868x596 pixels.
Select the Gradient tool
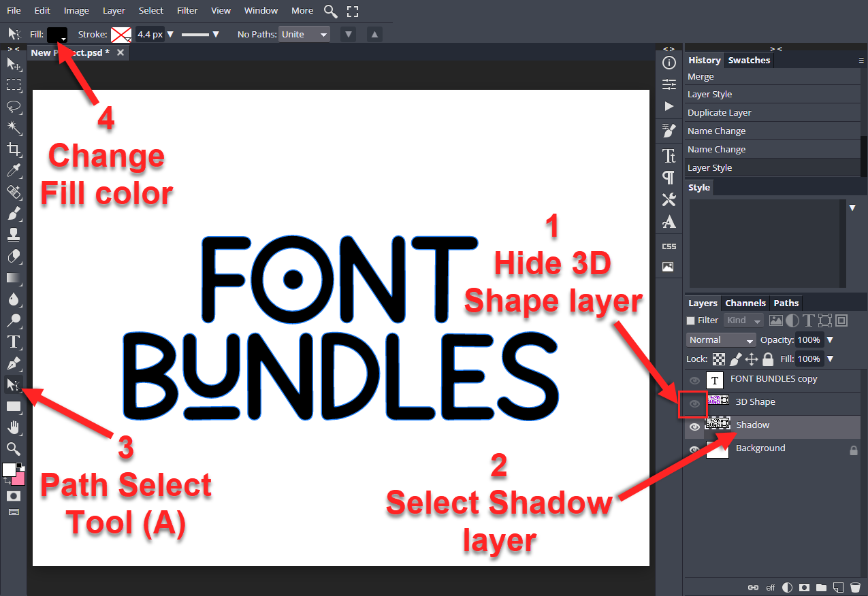tap(14, 278)
